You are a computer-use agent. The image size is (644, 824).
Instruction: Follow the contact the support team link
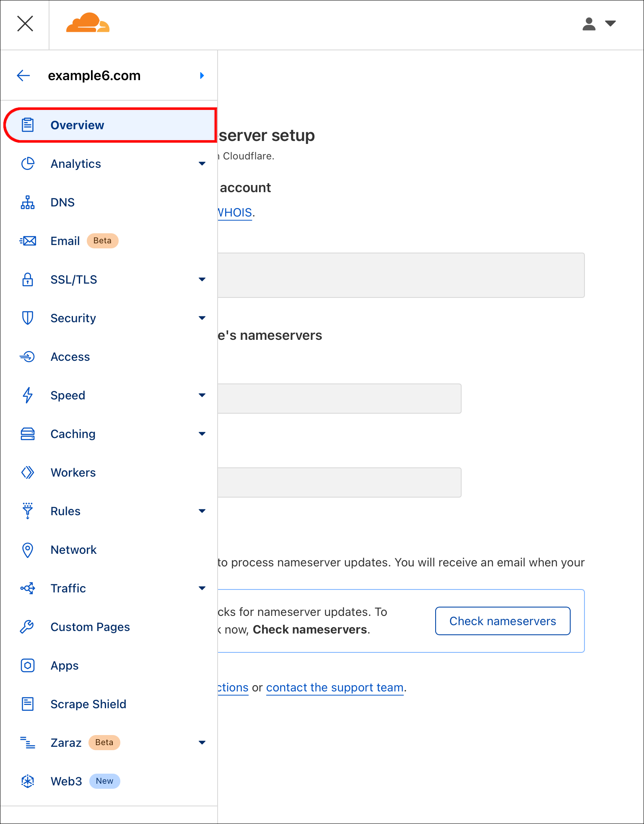[335, 688]
